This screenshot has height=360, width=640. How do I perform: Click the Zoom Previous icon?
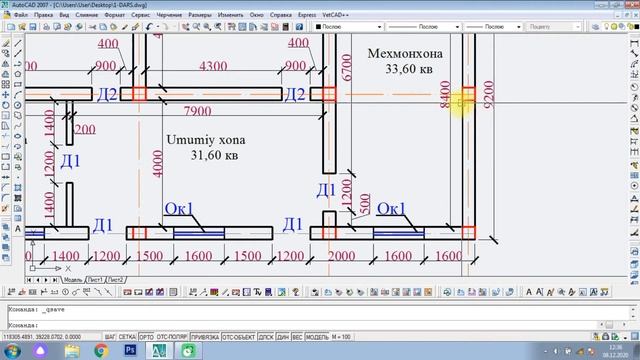(x=218, y=27)
